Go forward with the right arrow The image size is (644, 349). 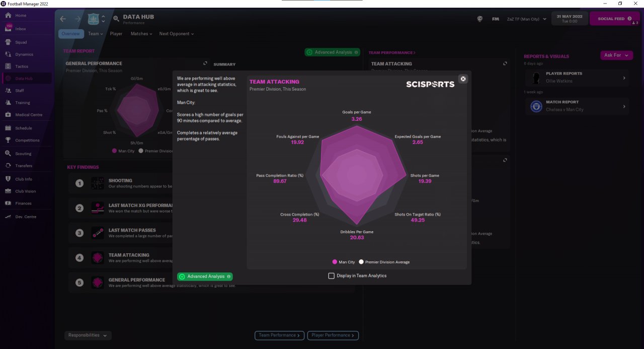77,19
